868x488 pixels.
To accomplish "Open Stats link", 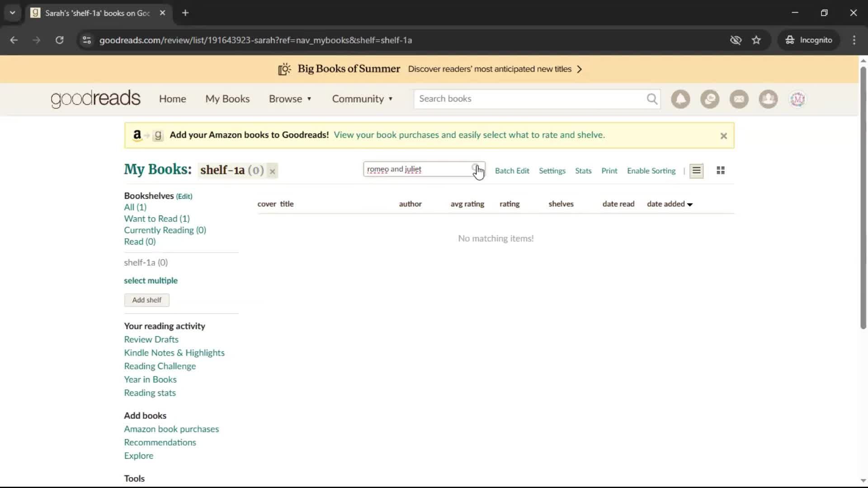I will pyautogui.click(x=583, y=171).
